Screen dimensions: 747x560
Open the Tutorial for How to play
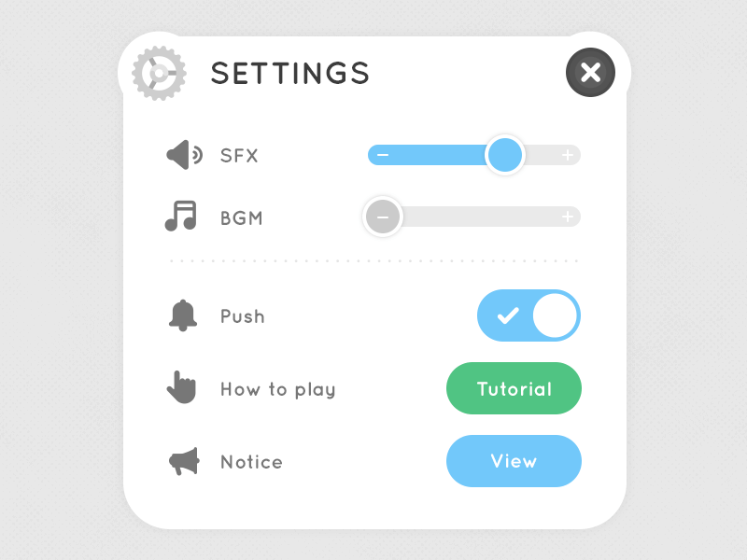(x=514, y=388)
